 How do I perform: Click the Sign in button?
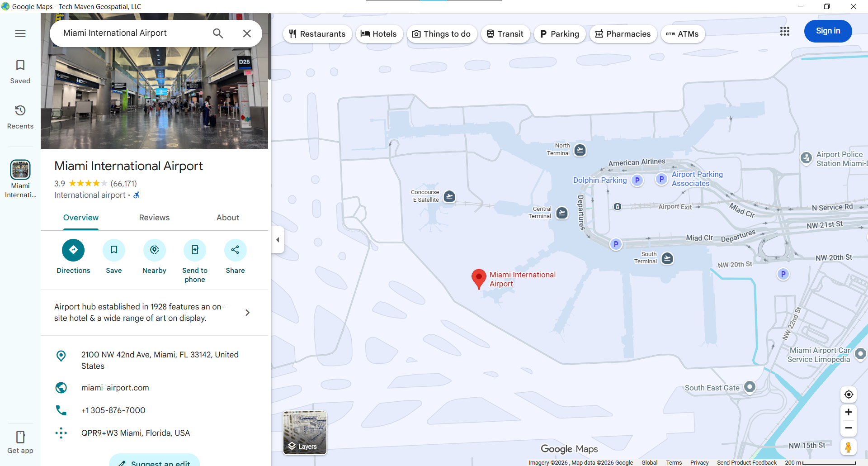(x=828, y=31)
